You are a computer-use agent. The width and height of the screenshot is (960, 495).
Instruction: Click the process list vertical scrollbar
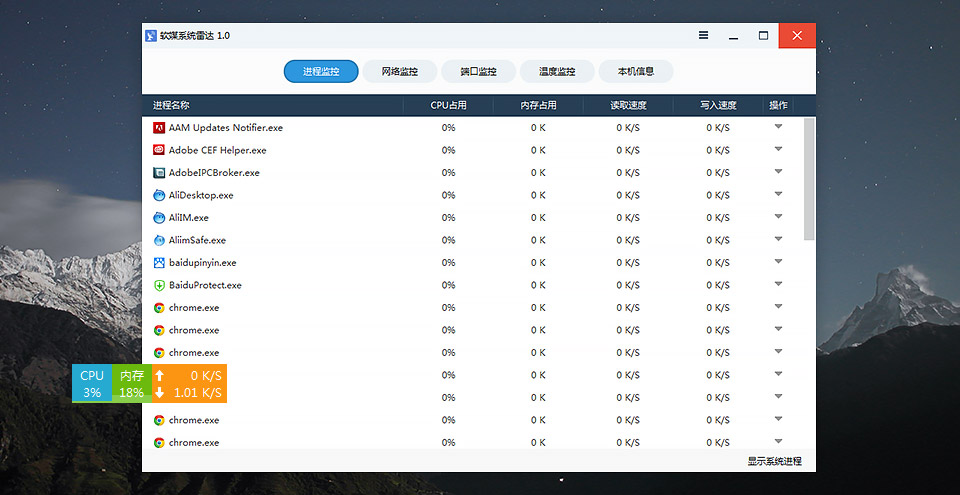point(809,180)
